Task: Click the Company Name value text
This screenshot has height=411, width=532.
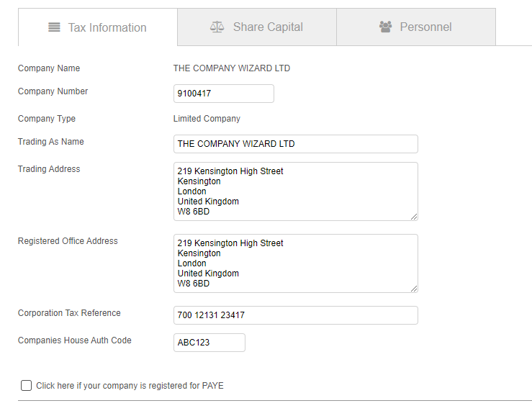Action: click(231, 68)
